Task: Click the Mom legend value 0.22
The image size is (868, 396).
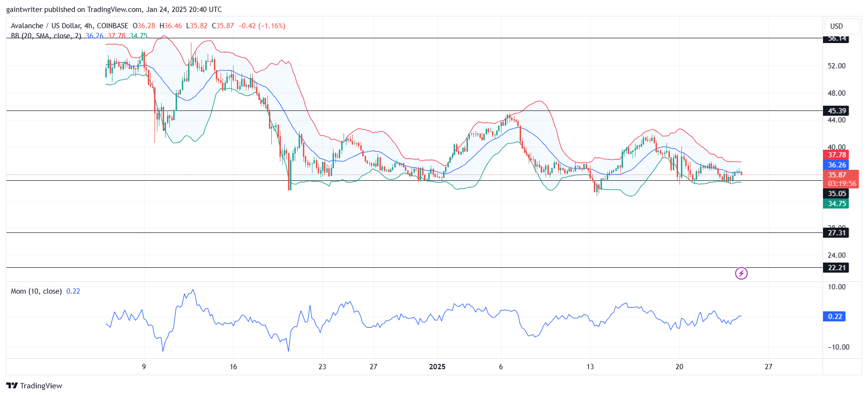Action: click(73, 291)
